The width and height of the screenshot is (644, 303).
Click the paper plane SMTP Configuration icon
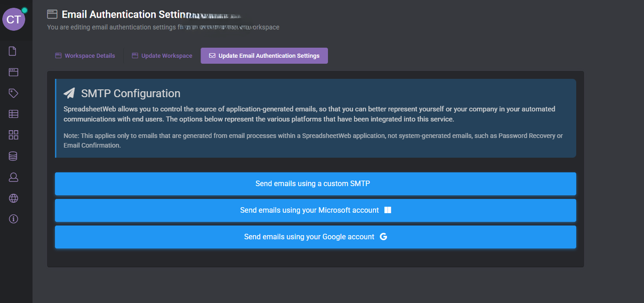point(69,94)
